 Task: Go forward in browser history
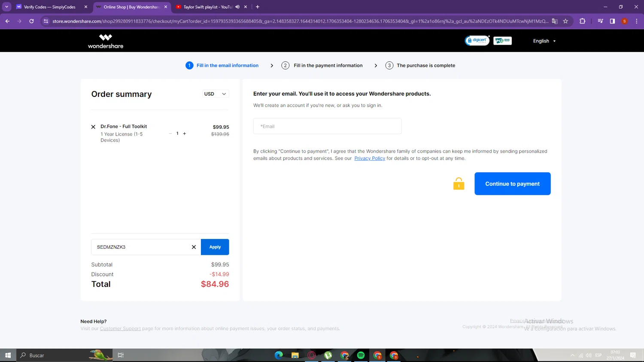coord(19,21)
